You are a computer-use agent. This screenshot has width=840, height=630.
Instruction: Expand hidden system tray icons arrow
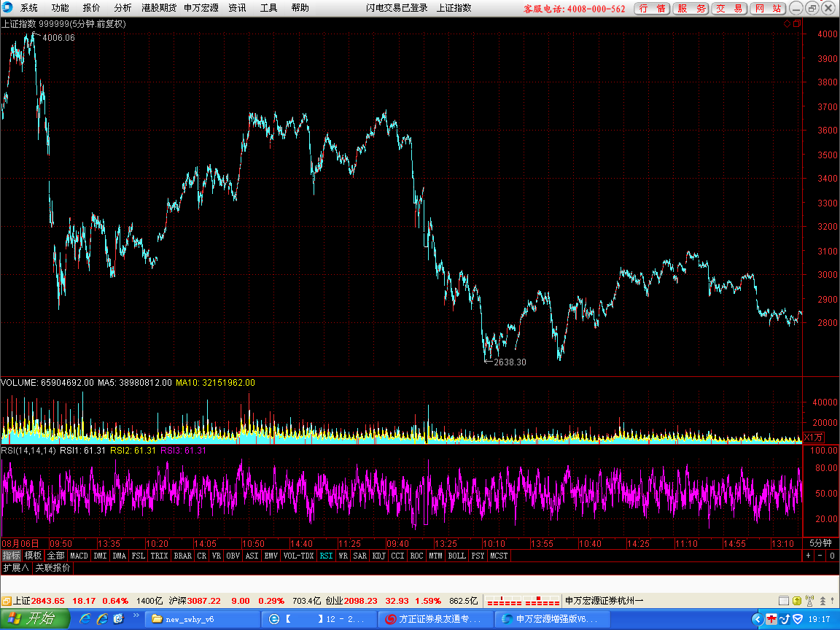757,619
